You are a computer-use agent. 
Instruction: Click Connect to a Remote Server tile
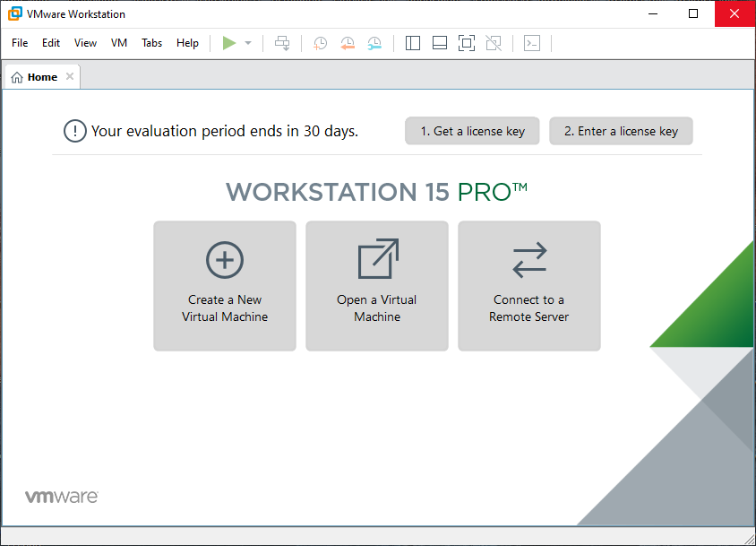(529, 286)
